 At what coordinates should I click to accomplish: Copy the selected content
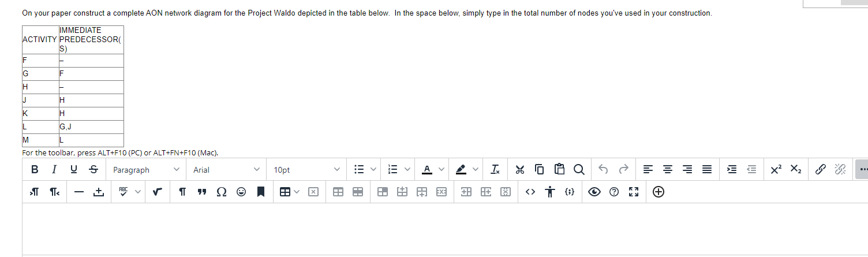click(539, 170)
